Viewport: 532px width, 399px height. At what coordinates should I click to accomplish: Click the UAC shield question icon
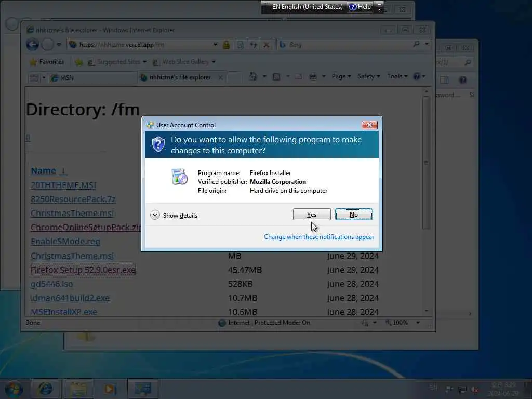click(158, 144)
